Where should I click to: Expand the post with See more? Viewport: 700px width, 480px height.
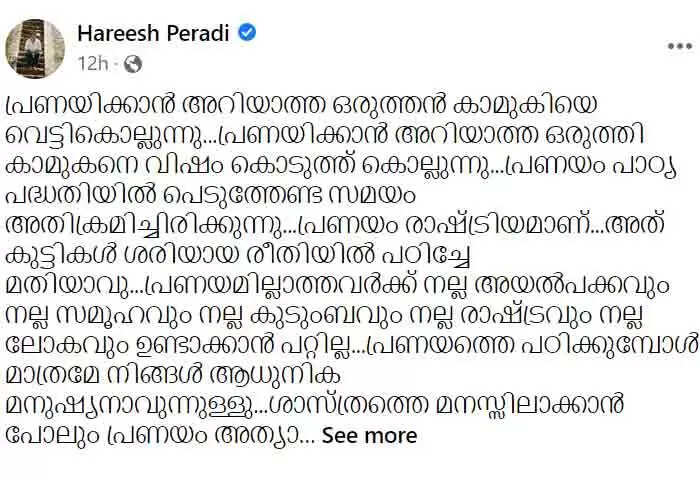click(x=369, y=436)
